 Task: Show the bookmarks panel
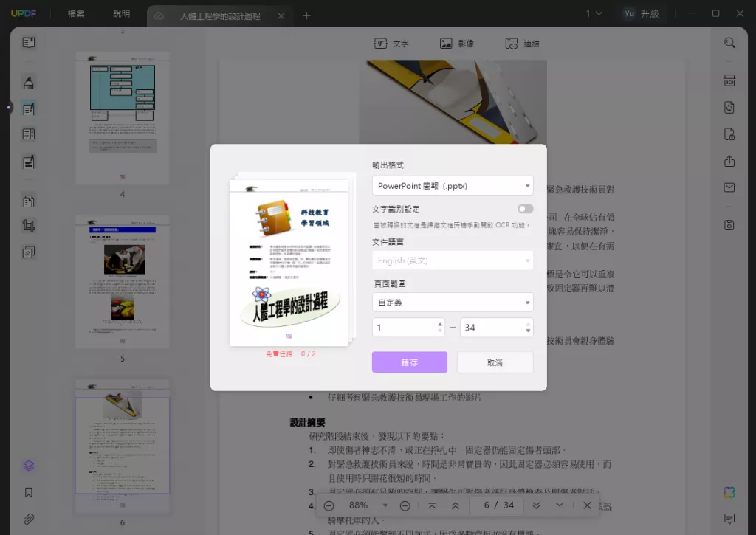[29, 492]
